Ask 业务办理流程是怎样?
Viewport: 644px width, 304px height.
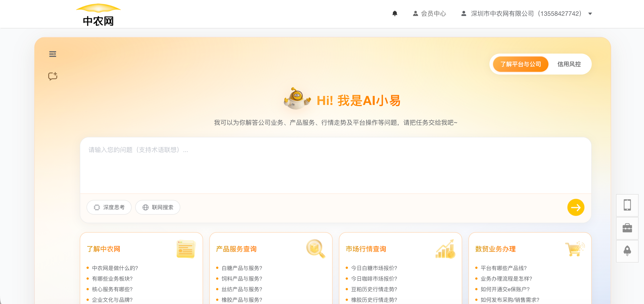click(506, 279)
